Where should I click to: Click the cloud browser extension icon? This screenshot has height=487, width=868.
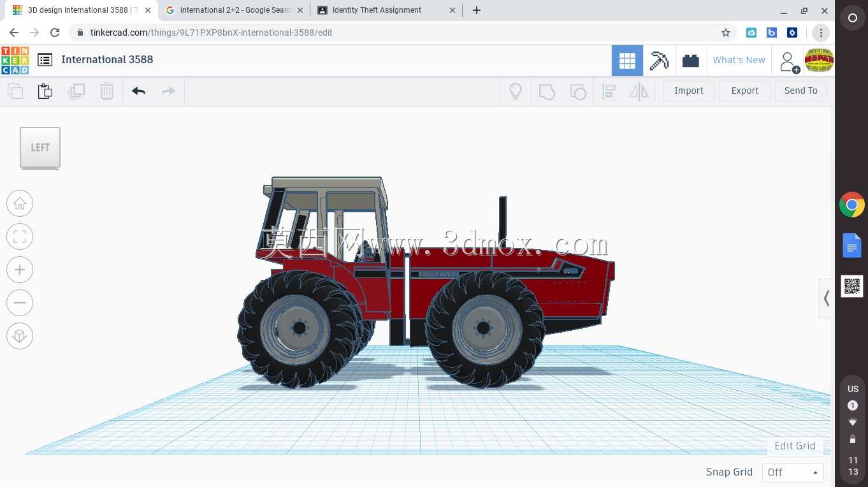click(751, 33)
